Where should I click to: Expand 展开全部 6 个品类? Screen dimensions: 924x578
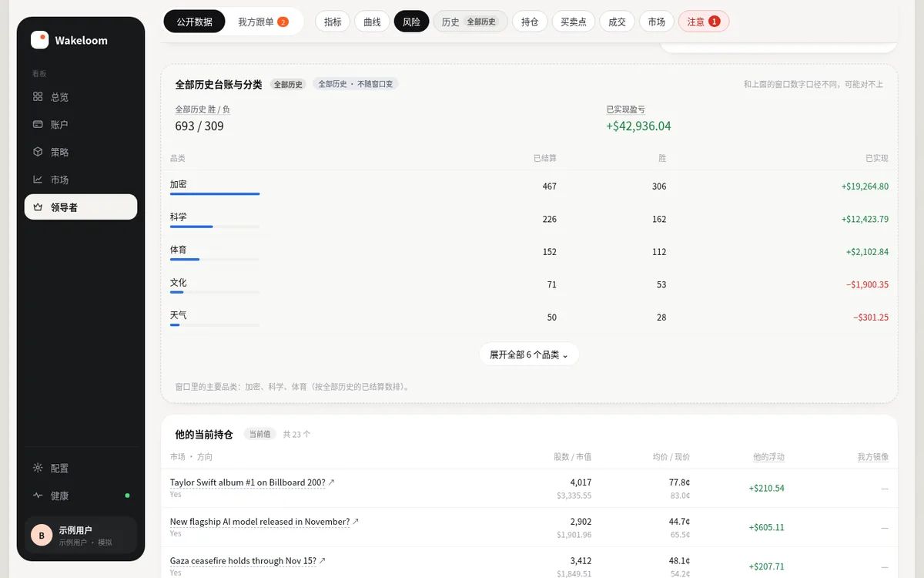click(529, 355)
